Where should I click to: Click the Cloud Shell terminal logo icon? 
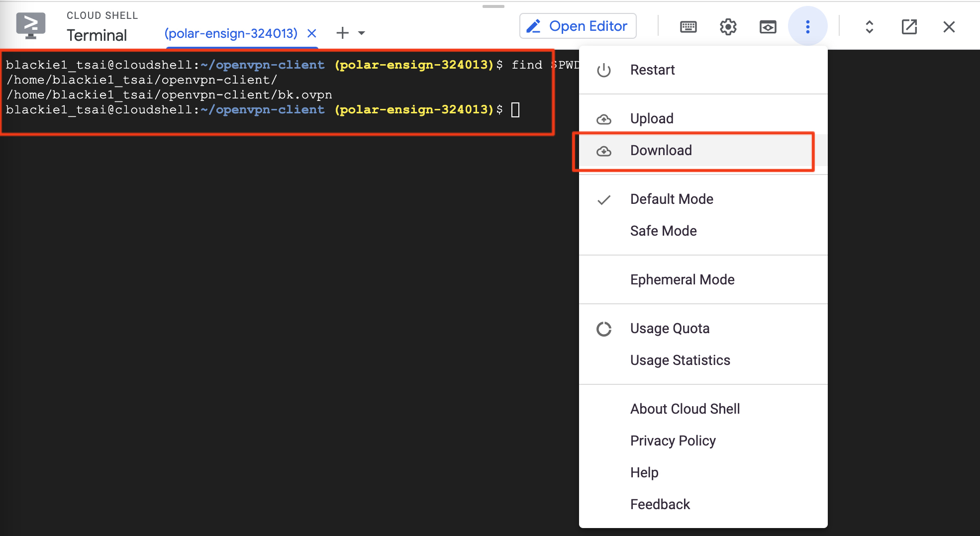click(x=31, y=26)
